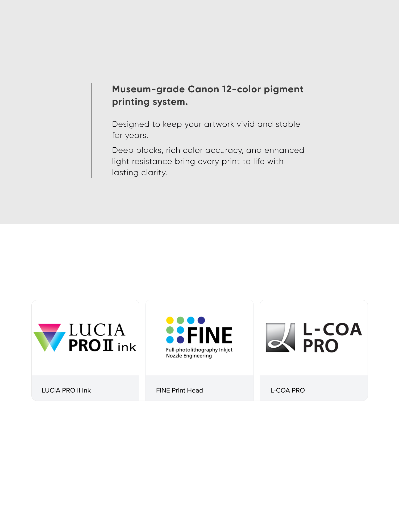Click the L-COA PRO wordmark text
Image resolution: width=399 pixels, height=532 pixels.
pos(332,337)
